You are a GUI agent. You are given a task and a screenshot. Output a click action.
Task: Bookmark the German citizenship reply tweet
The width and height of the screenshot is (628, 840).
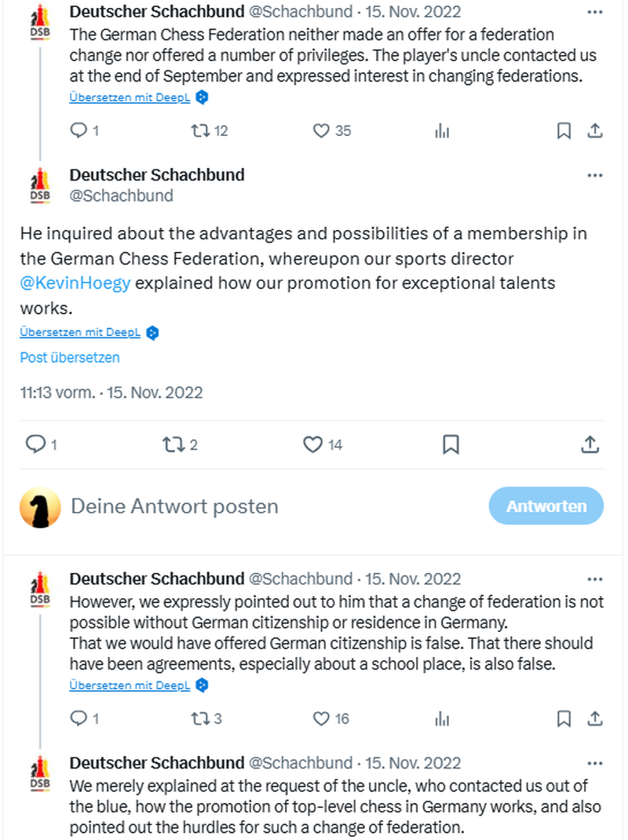pos(564,718)
